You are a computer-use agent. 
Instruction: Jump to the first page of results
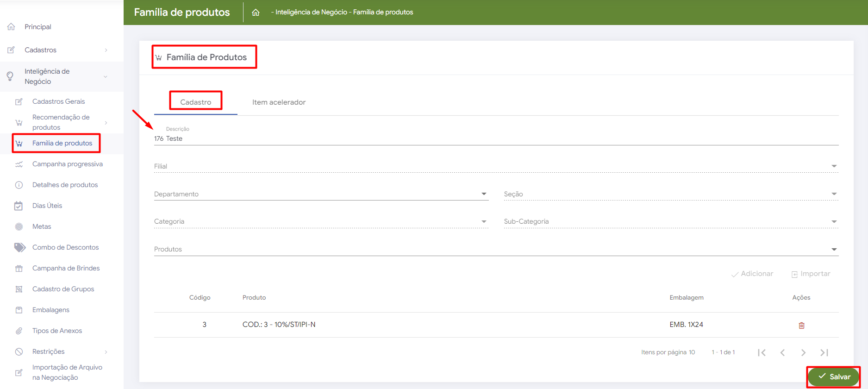pos(762,352)
